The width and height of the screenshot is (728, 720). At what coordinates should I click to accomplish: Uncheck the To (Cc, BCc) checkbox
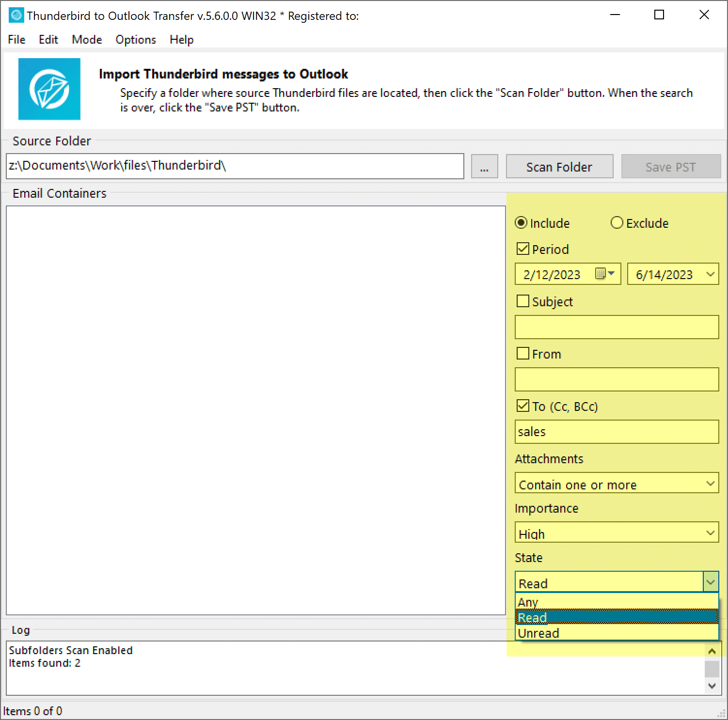click(523, 406)
